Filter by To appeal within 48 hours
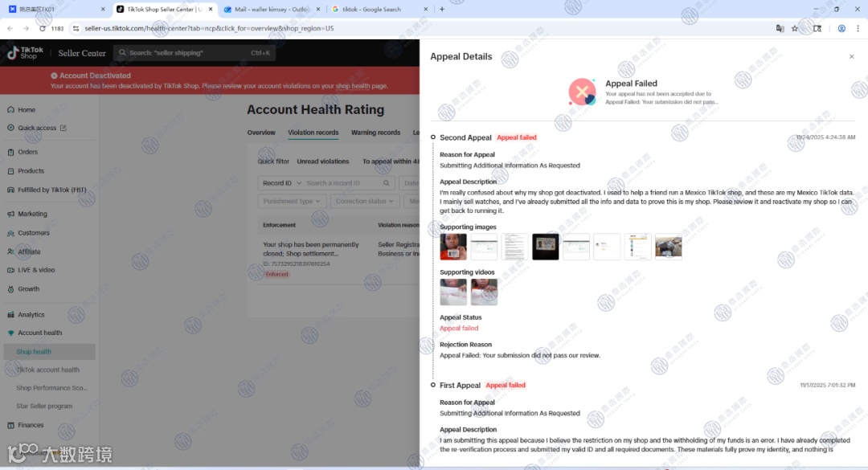 [x=391, y=161]
